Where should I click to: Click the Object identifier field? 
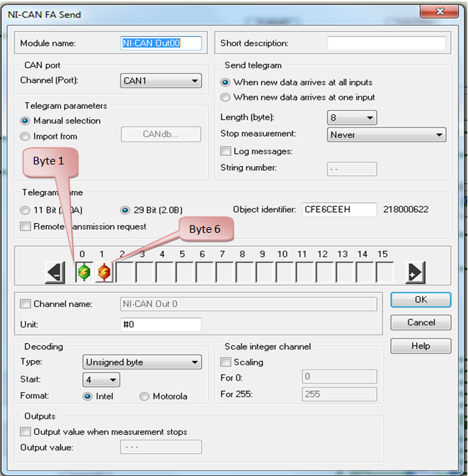(340, 210)
